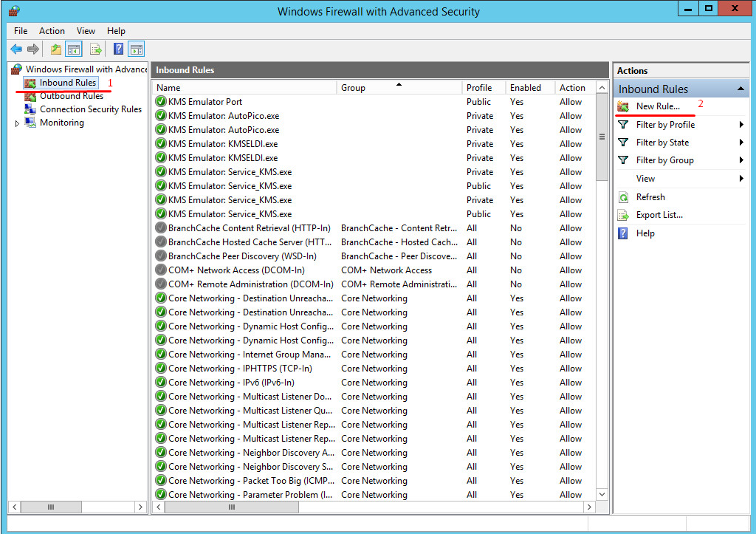Click the firewall app icon in the title bar

[x=15, y=11]
